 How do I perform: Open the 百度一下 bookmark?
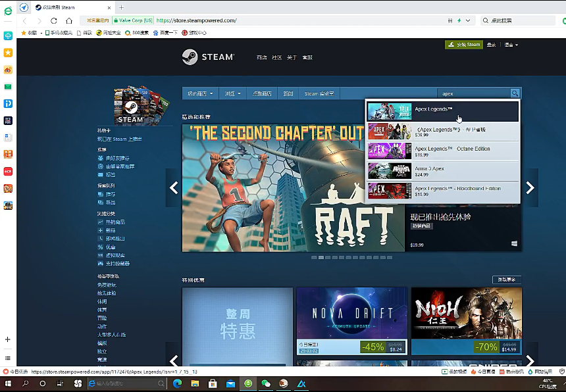(165, 32)
